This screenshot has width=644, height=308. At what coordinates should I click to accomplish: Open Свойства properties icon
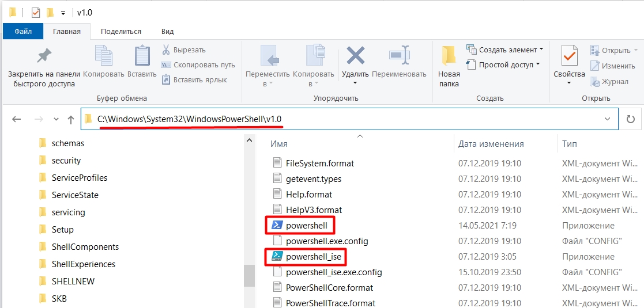coord(569,55)
